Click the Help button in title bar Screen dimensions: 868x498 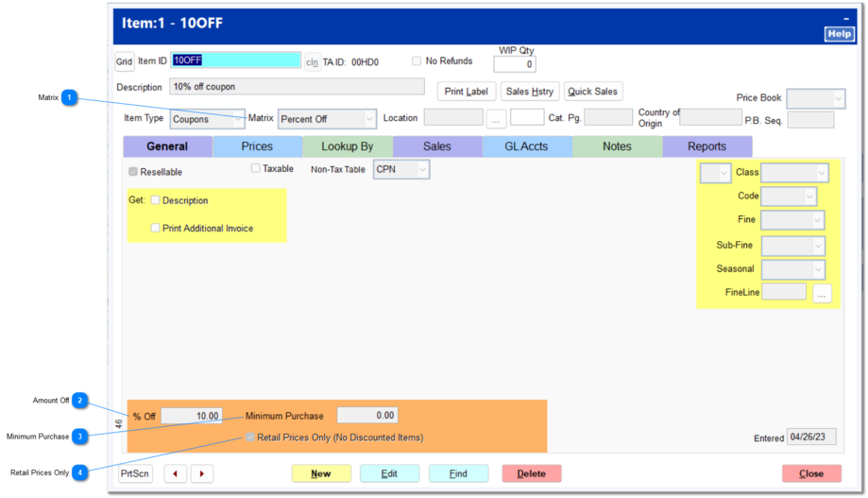(839, 34)
